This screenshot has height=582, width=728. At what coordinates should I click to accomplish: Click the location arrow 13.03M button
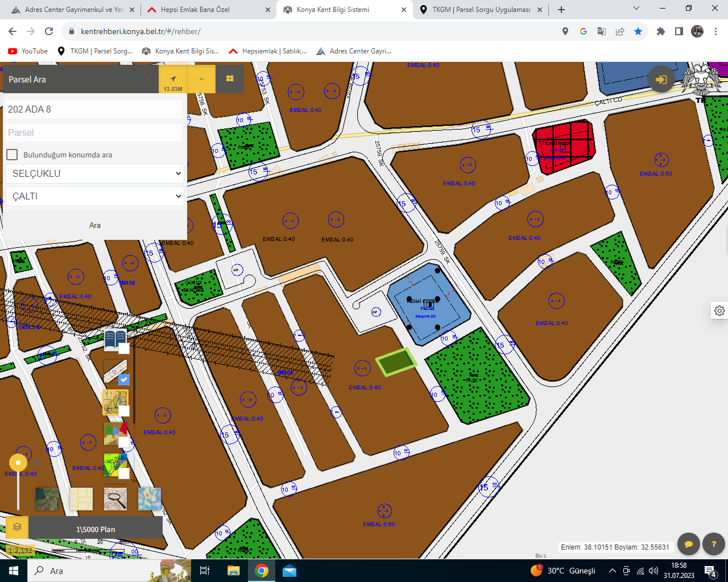click(x=173, y=80)
